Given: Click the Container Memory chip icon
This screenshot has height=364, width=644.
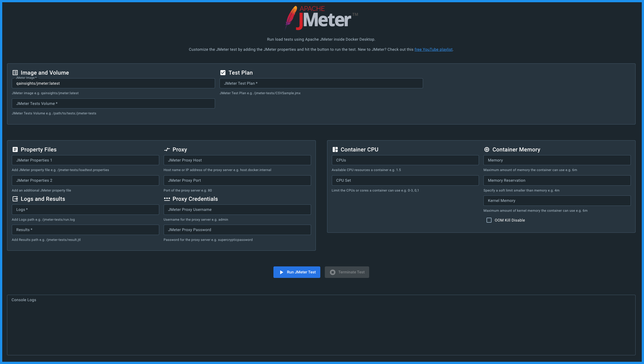Looking at the screenshot, I should [x=487, y=149].
